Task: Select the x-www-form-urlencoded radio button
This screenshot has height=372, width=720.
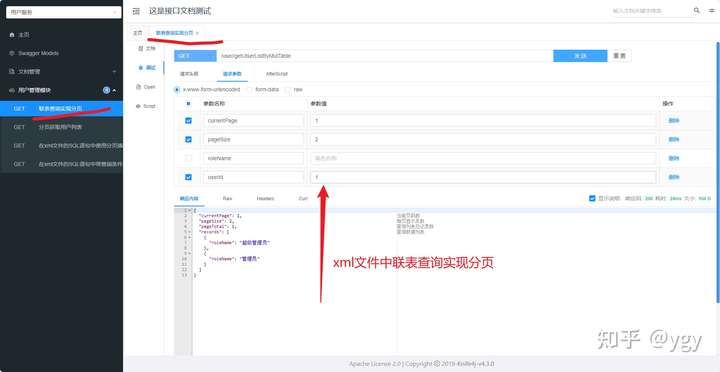Action: click(177, 90)
